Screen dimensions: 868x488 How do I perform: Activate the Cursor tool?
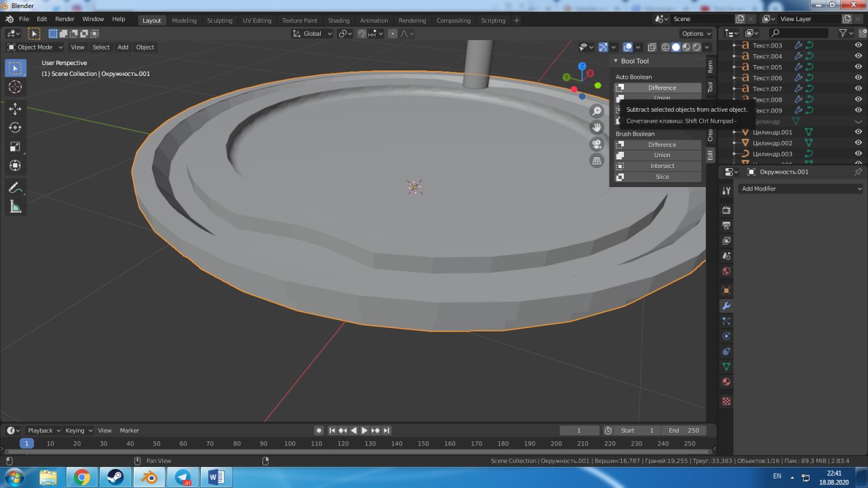point(15,87)
